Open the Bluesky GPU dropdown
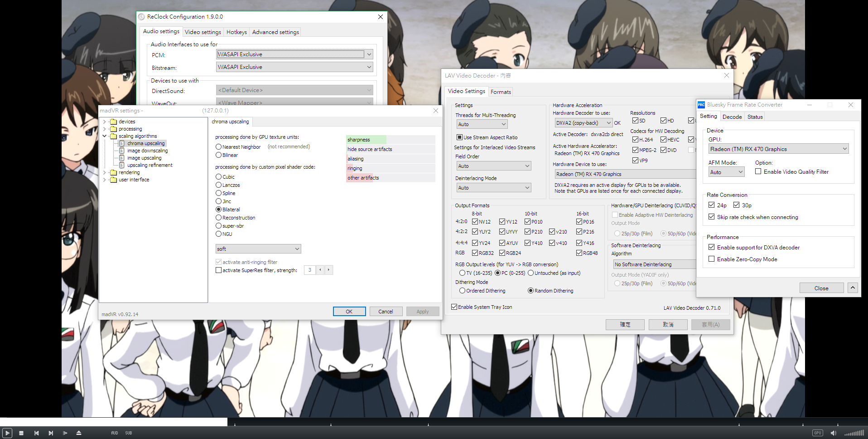The width and height of the screenshot is (868, 439). pyautogui.click(x=779, y=149)
